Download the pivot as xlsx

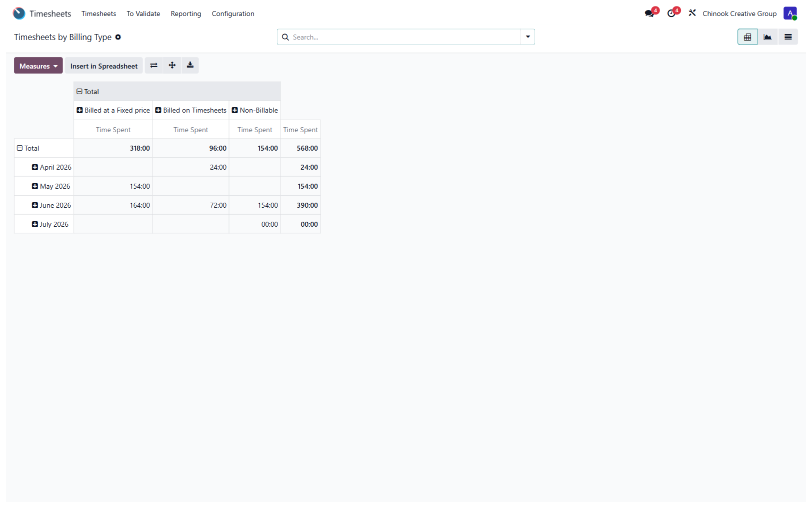(x=190, y=66)
